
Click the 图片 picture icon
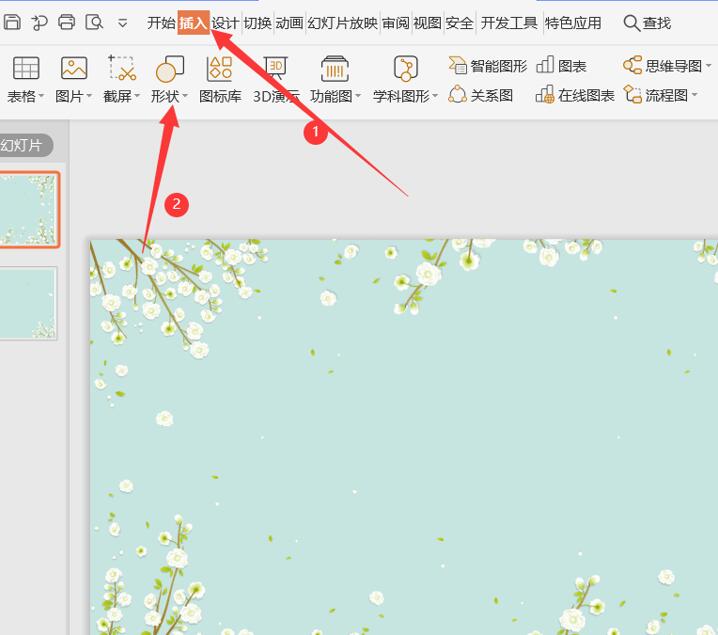[x=74, y=68]
